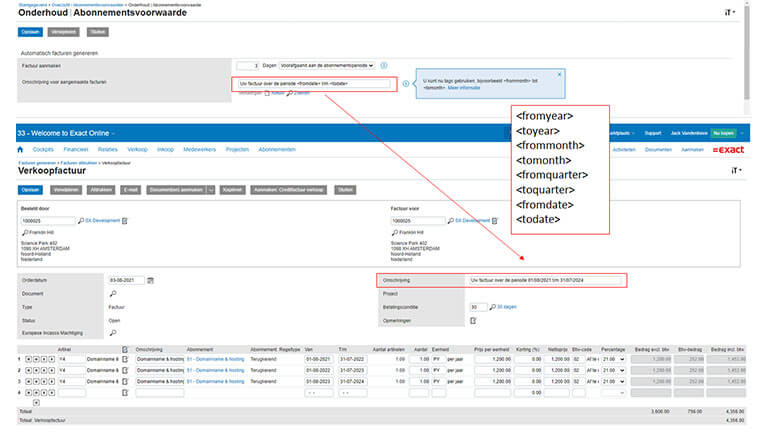Image resolution: width=768 pixels, height=432 pixels.
Task: Open the Projecten menu
Action: [238, 149]
